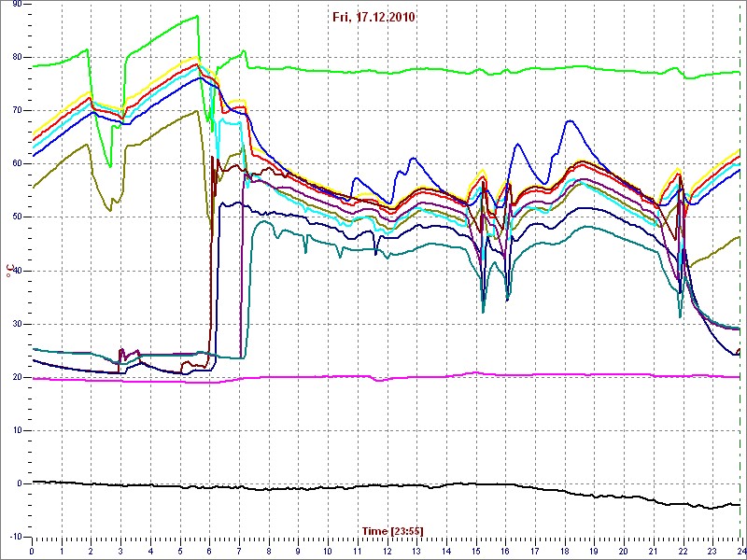The width and height of the screenshot is (747, 560).
Task: Click the green dashed current-time cursor line
Action: [x=740, y=271]
